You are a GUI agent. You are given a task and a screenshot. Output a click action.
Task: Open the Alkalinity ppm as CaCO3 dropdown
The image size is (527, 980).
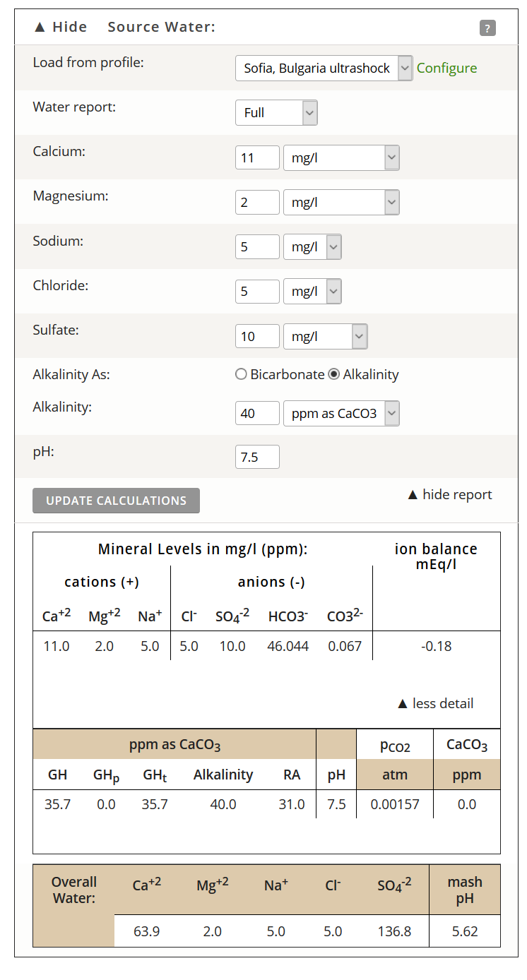pos(341,414)
